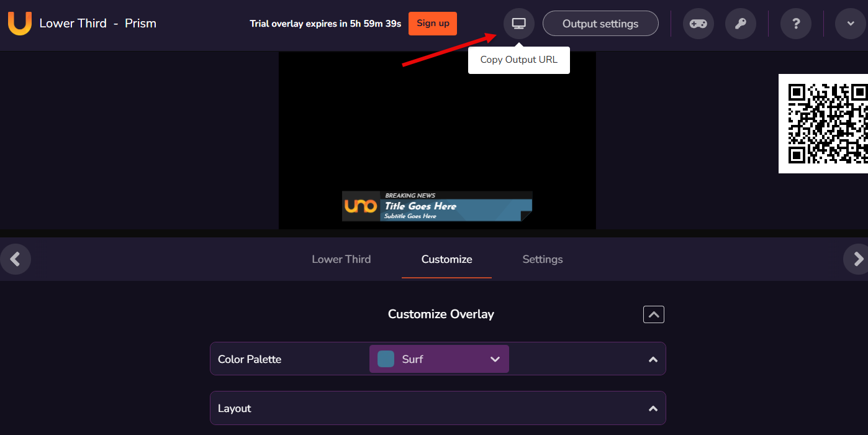Go to previous overlay with left arrow
This screenshot has width=868, height=435.
click(15, 259)
